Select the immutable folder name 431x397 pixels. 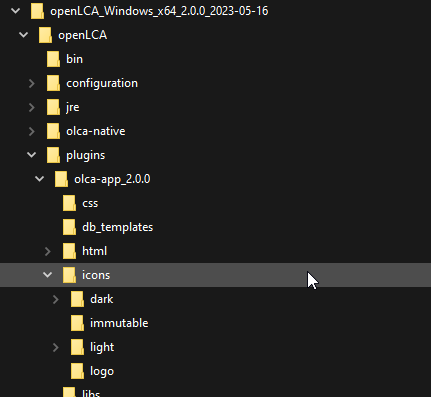[119, 323]
